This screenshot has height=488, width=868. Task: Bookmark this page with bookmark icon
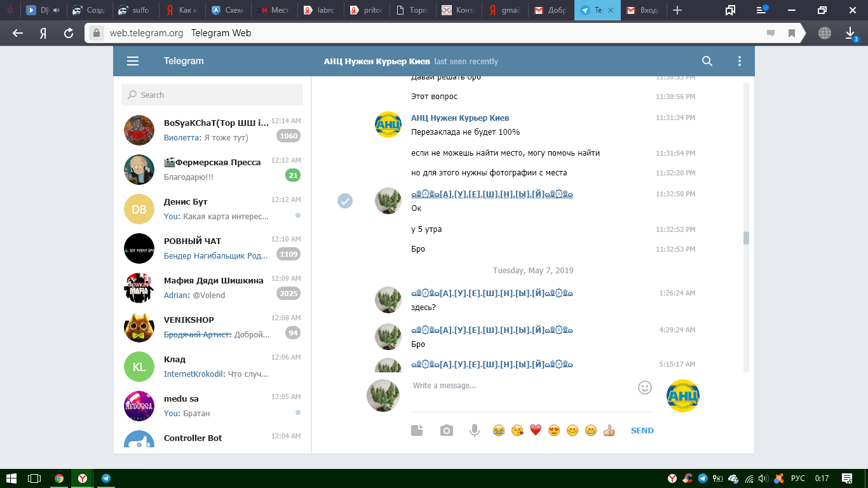point(792,33)
